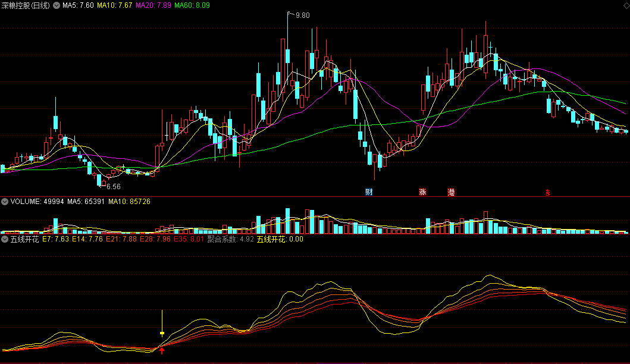This screenshot has width=630, height=364.
Task: Click the 财 info marker icon
Action: [x=369, y=192]
